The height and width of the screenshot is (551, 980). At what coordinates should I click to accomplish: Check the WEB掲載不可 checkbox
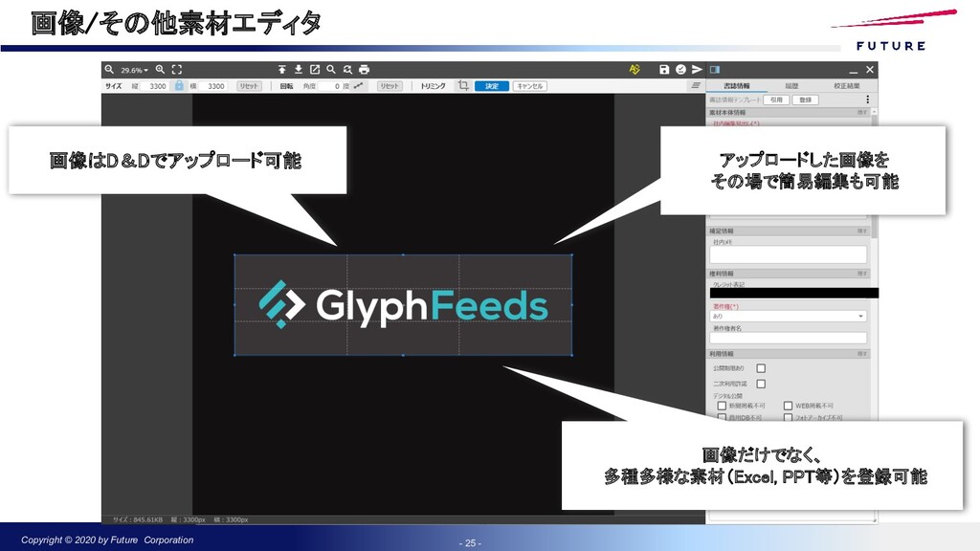pos(789,406)
